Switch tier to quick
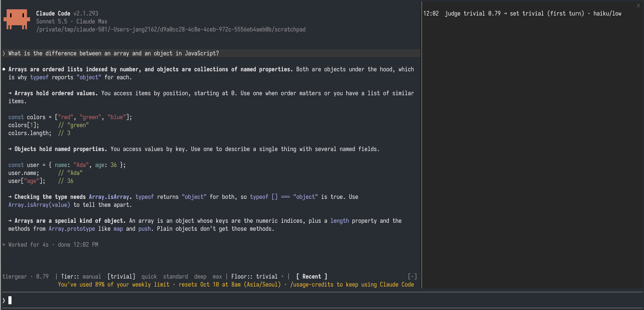Viewport: 644px width, 310px height. [x=149, y=276]
